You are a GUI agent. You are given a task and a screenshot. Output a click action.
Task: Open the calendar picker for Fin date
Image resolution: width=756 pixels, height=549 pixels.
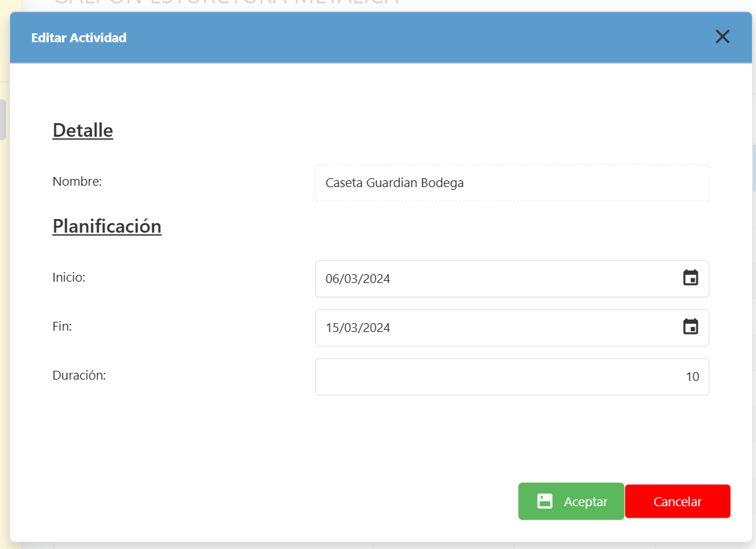[x=690, y=327]
